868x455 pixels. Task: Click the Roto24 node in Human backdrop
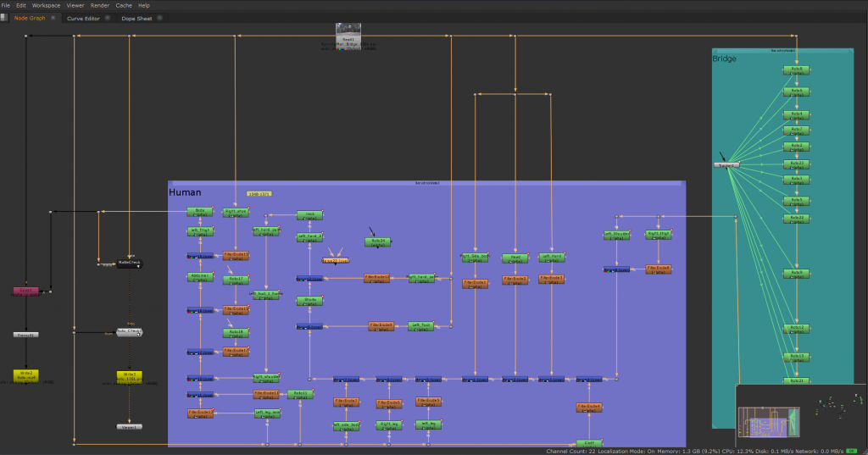coord(378,241)
